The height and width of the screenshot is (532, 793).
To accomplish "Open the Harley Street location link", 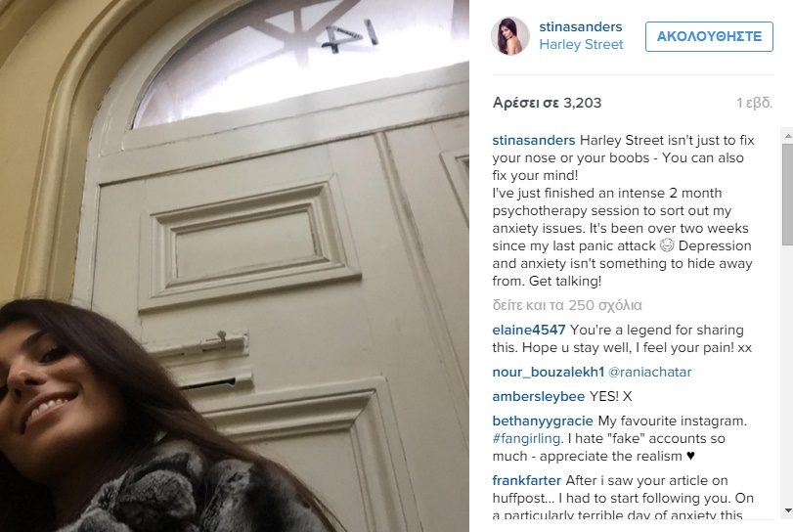I will (x=581, y=45).
